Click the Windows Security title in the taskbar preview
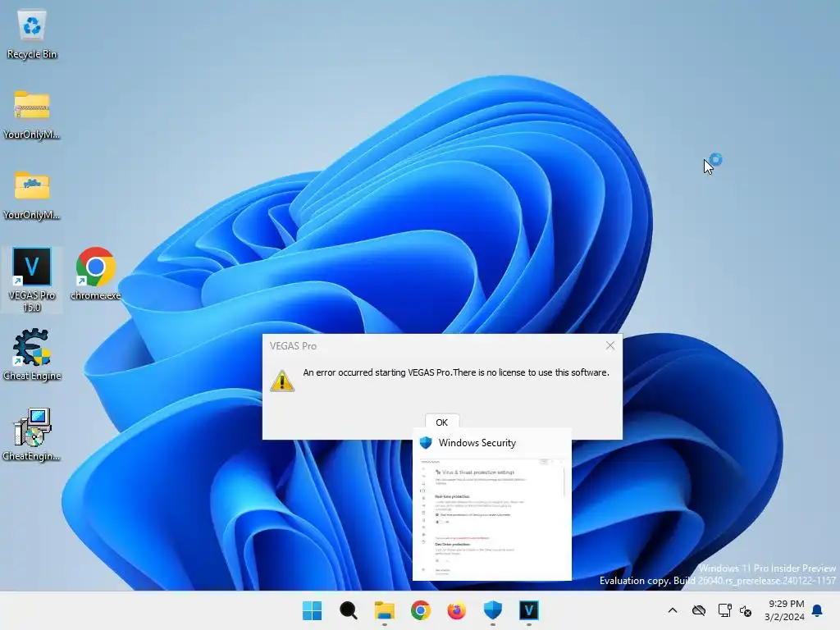840x630 pixels. 477,442
